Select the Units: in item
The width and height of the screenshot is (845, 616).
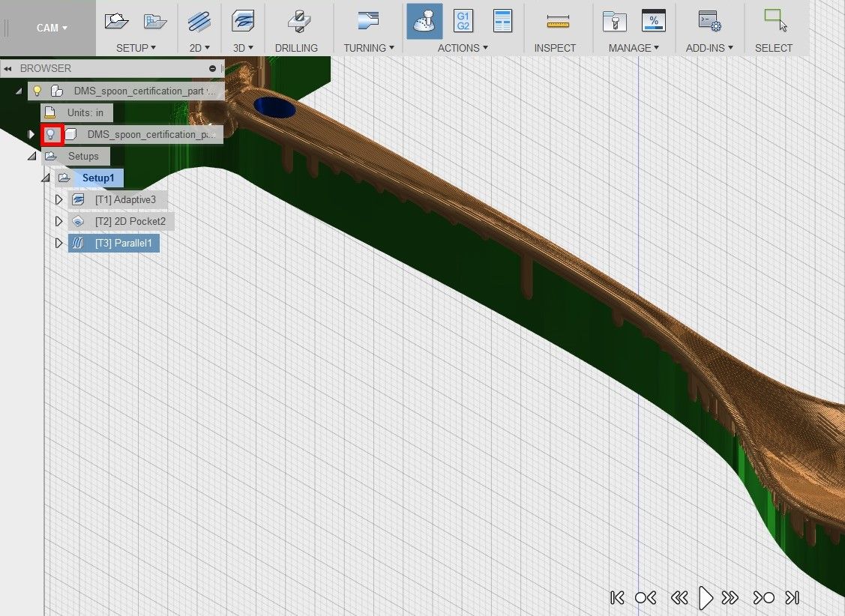point(85,112)
